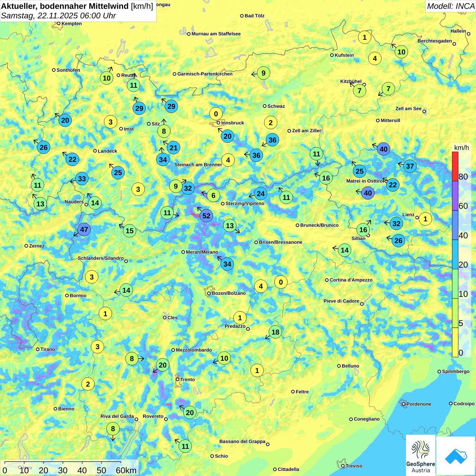Click the Sonthofen town label

pyautogui.click(x=68, y=70)
